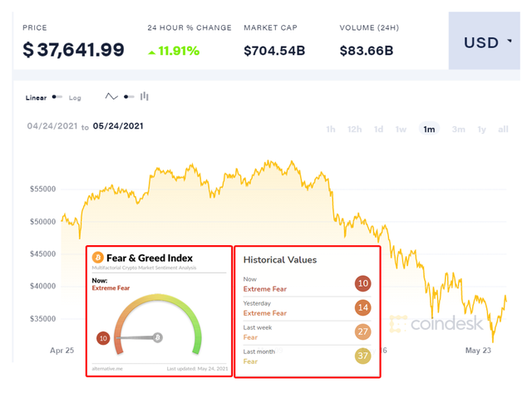Screen dimensions: 532x398
Task: Toggle the Linear/Log scale switch
Action: 57,97
